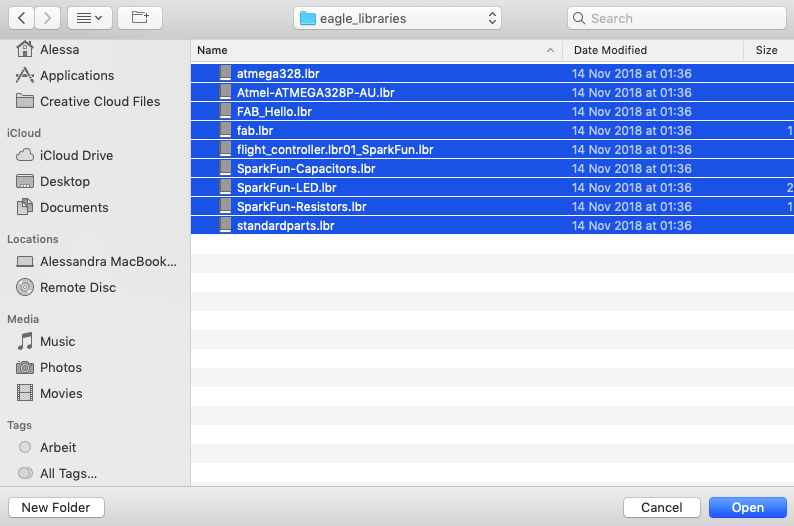Click the disc icon beside Remote Disc
This screenshot has height=526, width=794.
click(25, 287)
